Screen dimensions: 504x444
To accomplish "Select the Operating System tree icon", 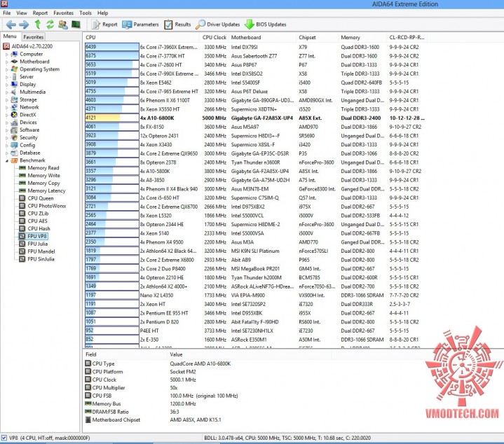I will [14, 69].
